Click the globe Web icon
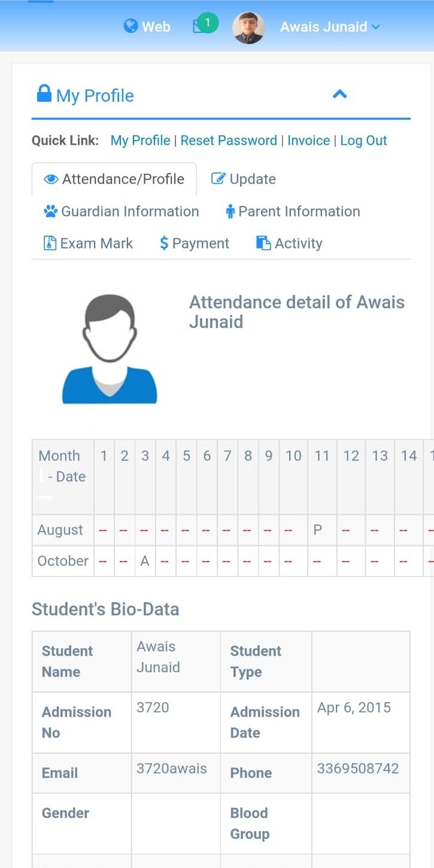 pos(130,26)
